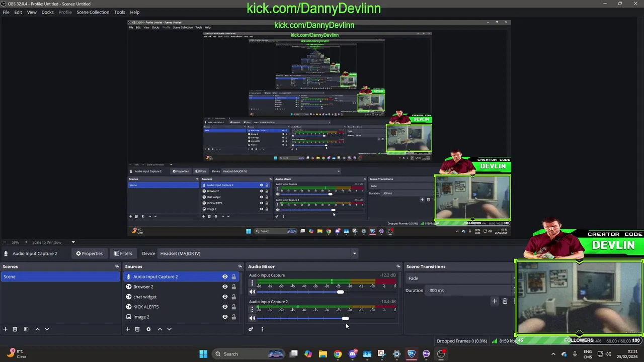Open the Audio Mixer menu three-dots at the bottom
644x362 pixels.
tap(262, 329)
